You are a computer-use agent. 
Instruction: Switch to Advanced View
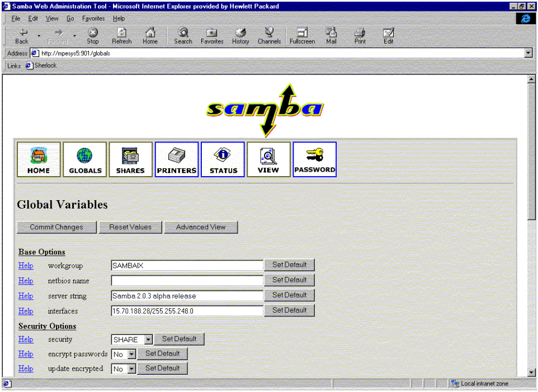tap(201, 227)
